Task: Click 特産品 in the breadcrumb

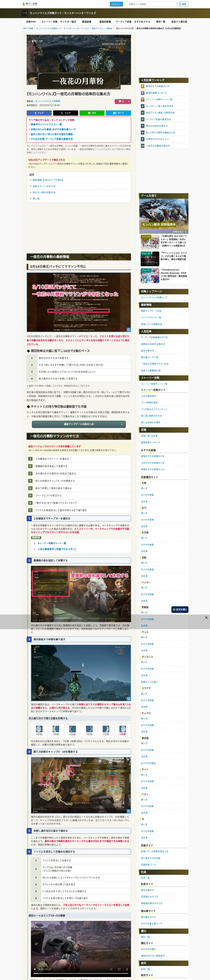Action: click(x=109, y=29)
